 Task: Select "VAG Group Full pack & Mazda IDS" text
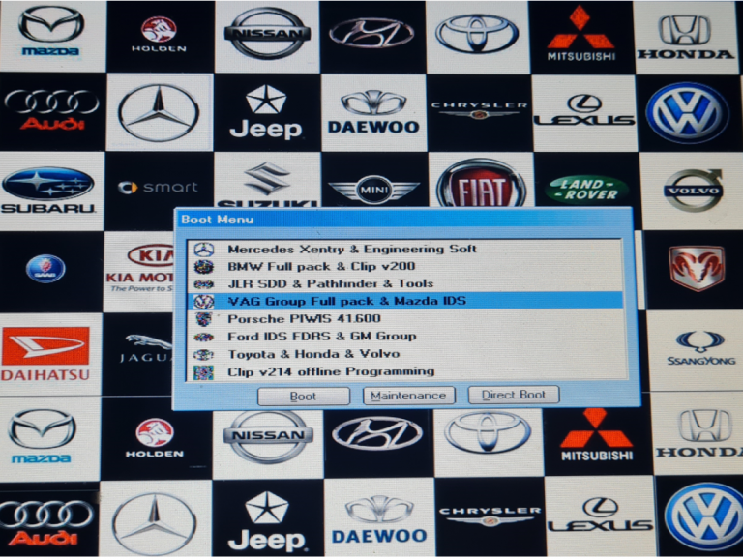click(347, 302)
